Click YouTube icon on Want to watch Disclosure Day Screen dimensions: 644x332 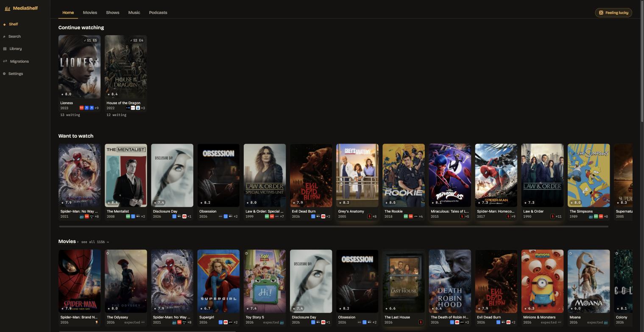click(x=184, y=216)
